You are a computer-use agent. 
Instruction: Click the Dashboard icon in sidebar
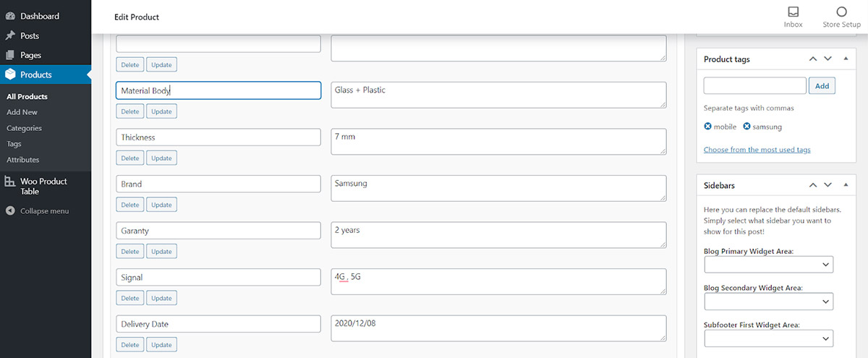[9, 16]
